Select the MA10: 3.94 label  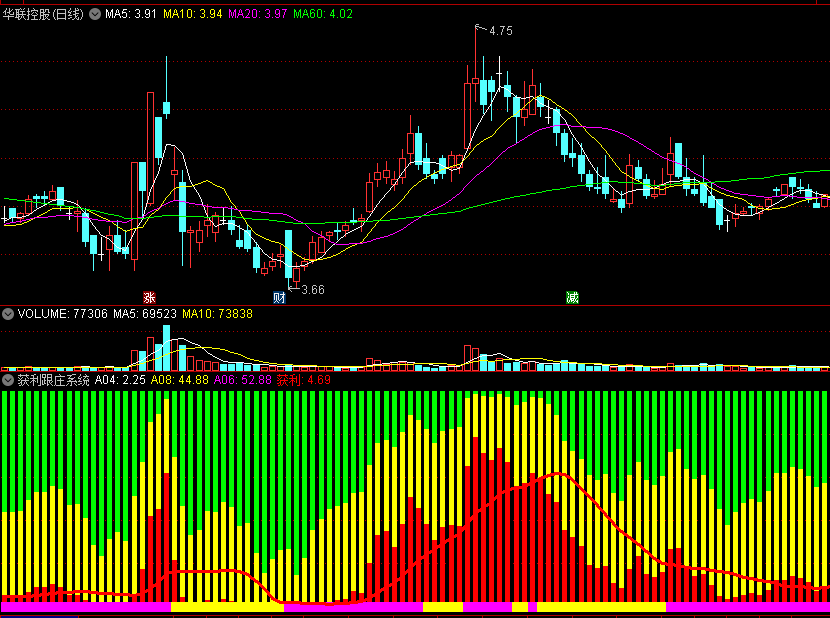pyautogui.click(x=193, y=14)
